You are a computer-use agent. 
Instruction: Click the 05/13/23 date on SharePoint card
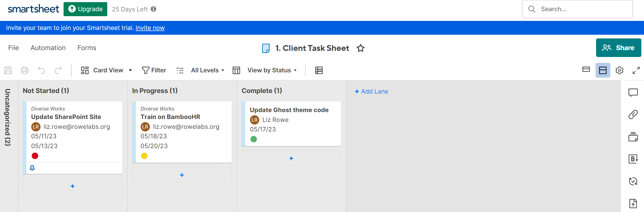click(x=44, y=146)
